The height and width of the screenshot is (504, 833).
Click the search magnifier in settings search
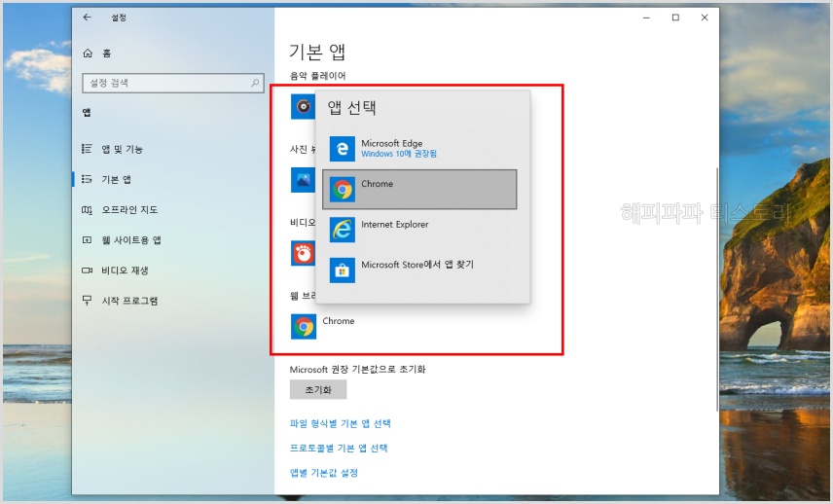tap(255, 83)
